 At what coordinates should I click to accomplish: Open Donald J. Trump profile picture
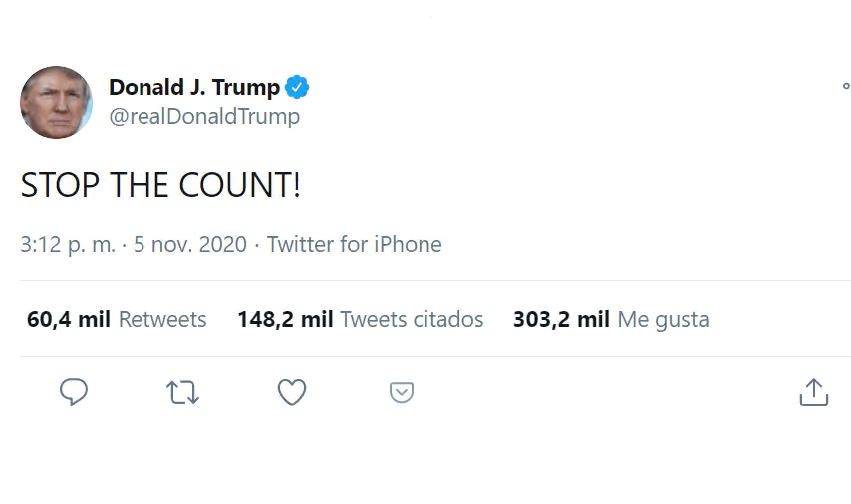(x=56, y=103)
